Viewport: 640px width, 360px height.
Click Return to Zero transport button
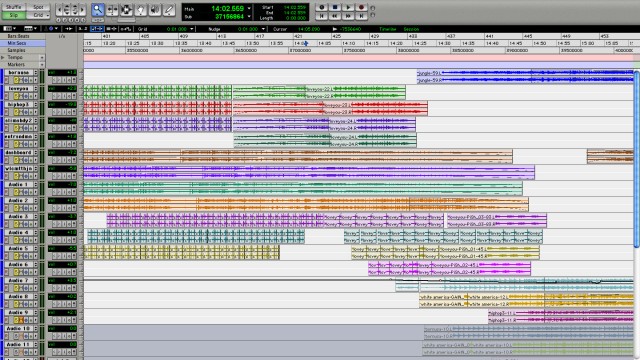pyautogui.click(x=322, y=16)
